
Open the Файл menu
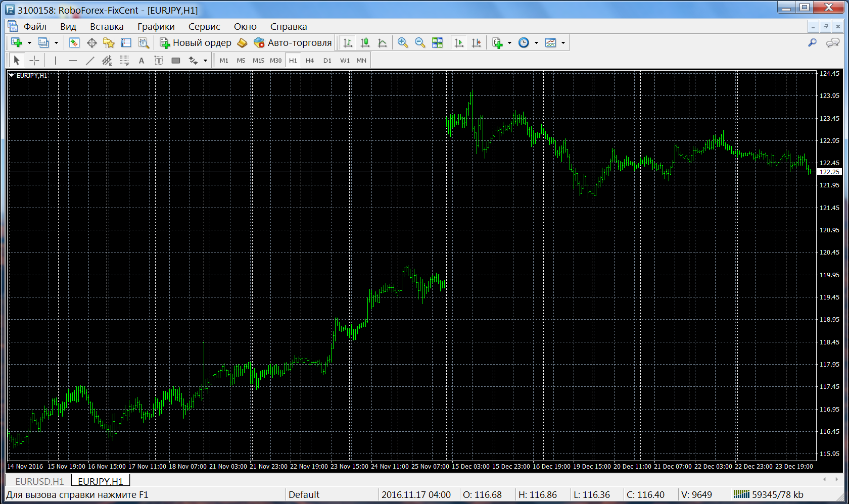(x=35, y=27)
